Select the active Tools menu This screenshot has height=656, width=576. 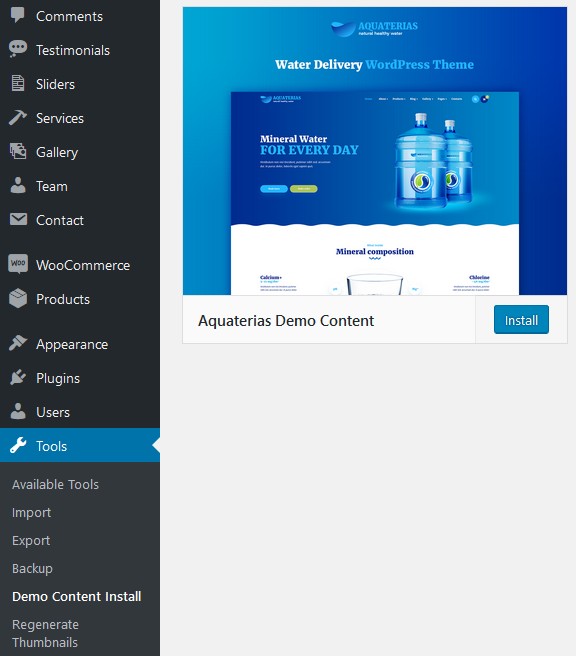click(x=80, y=446)
